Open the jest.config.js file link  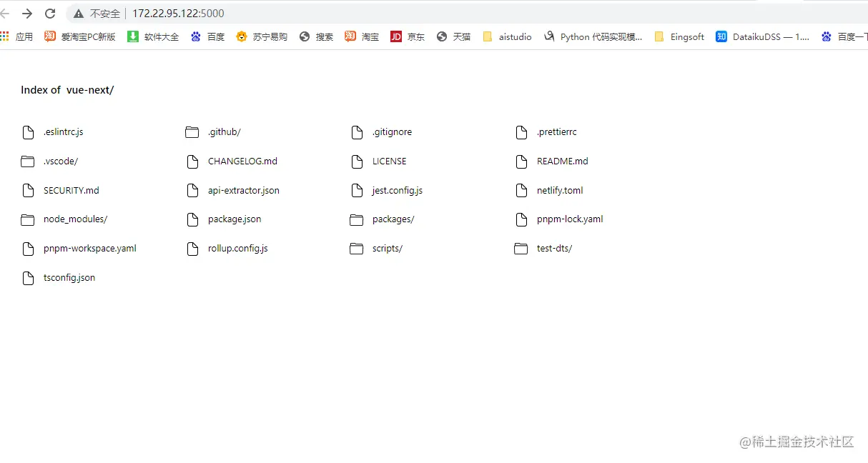[398, 191]
